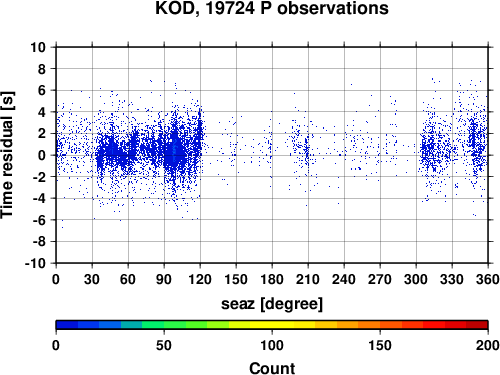The height and width of the screenshot is (375, 500).
Task: Click the 'seaz [degree]' x-axis label
Action: 272,304
